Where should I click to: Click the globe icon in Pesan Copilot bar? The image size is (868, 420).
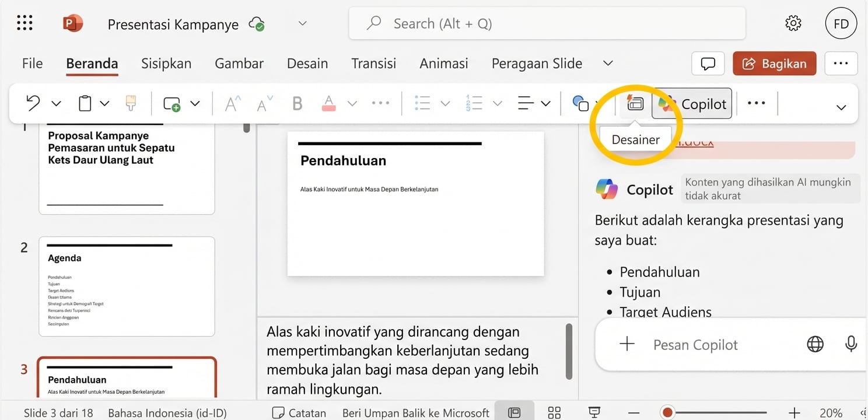point(814,344)
